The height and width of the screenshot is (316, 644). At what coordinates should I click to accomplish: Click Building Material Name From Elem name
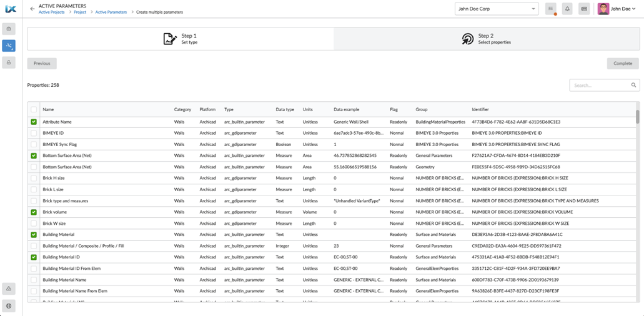75,291
